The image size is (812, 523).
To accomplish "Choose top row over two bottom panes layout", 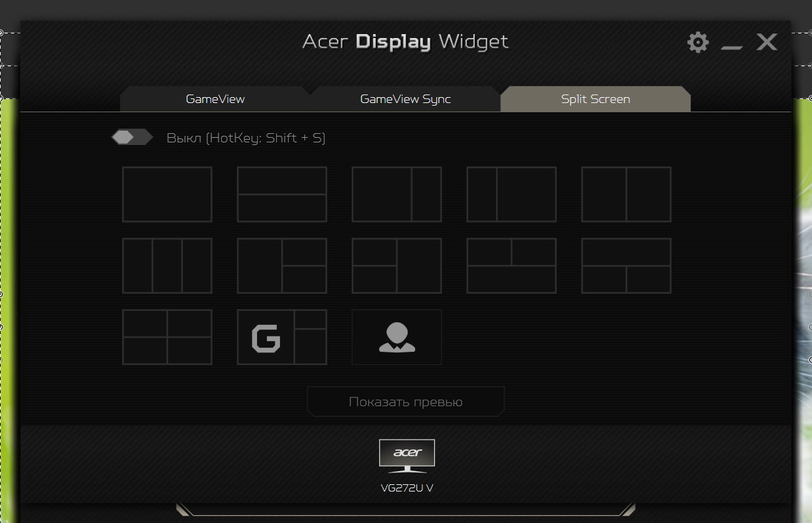I will (626, 266).
